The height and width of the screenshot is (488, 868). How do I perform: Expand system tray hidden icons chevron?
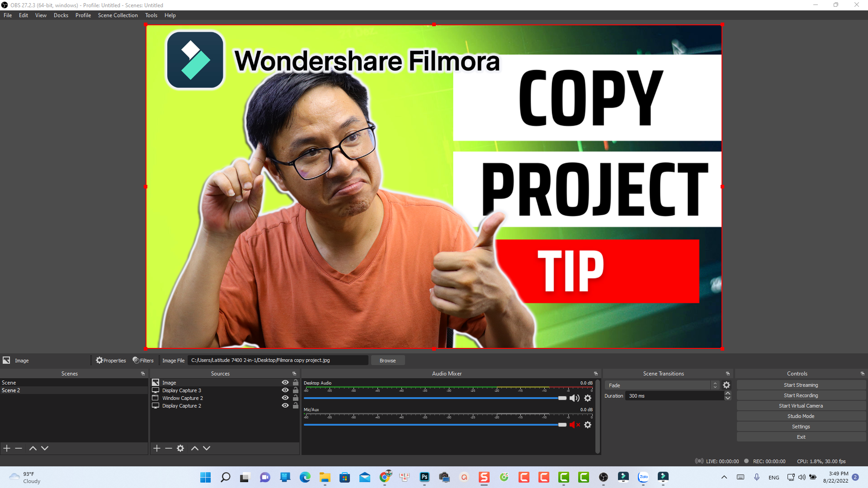724,477
